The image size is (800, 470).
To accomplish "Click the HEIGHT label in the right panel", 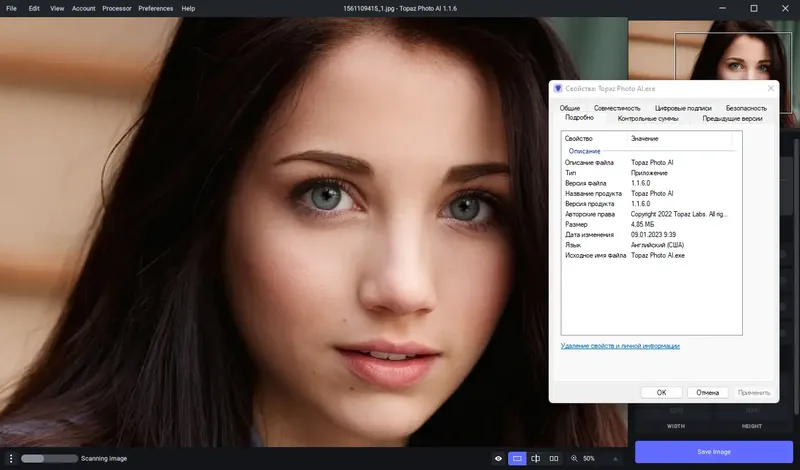I will (x=752, y=426).
